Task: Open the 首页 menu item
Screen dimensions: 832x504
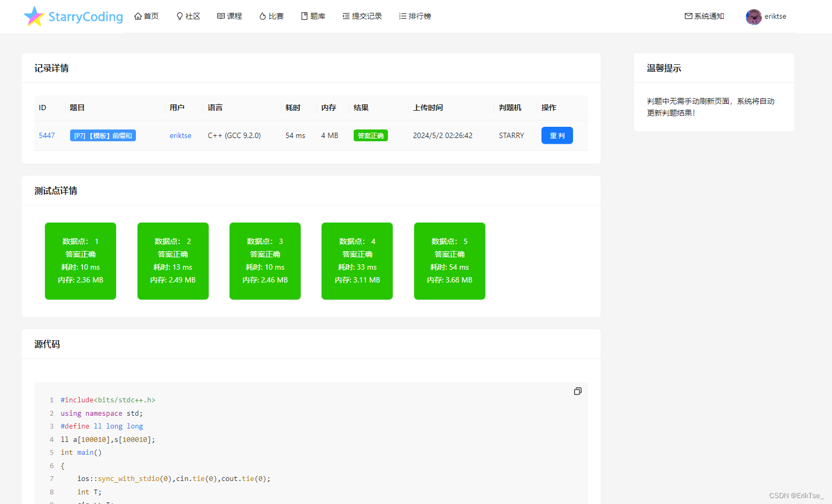Action: point(151,16)
